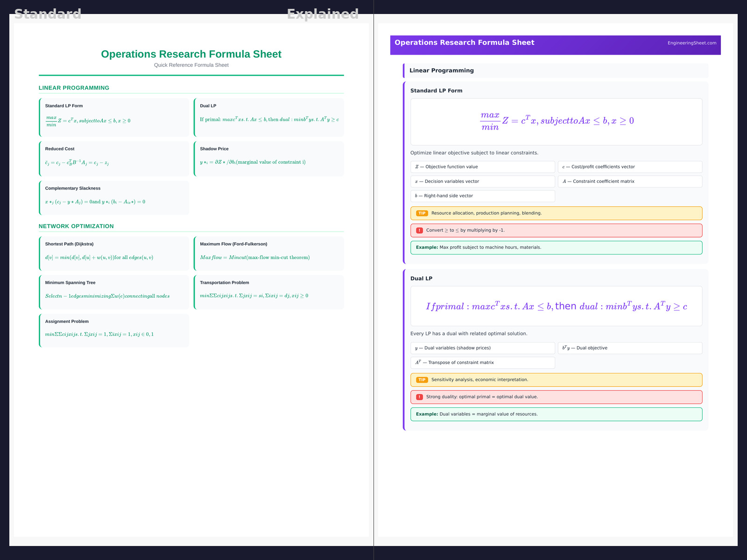
Task: Open the EngineeringSheet.com link
Action: click(x=691, y=43)
